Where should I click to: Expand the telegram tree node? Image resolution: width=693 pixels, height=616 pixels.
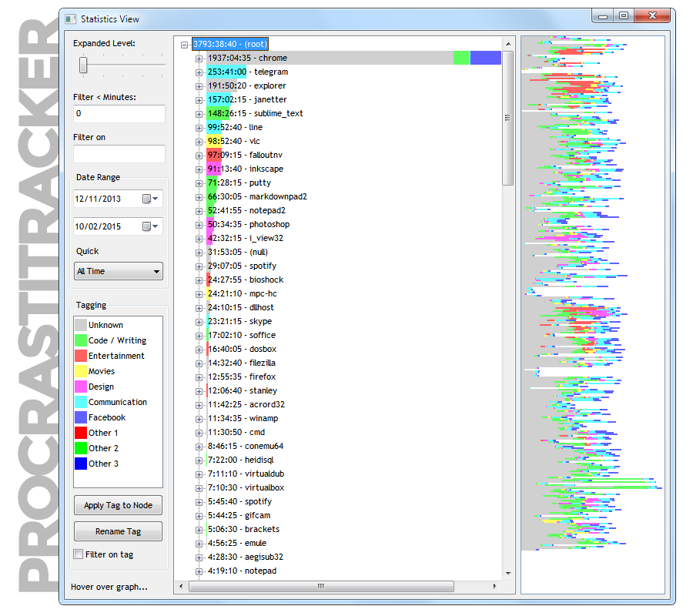199,72
